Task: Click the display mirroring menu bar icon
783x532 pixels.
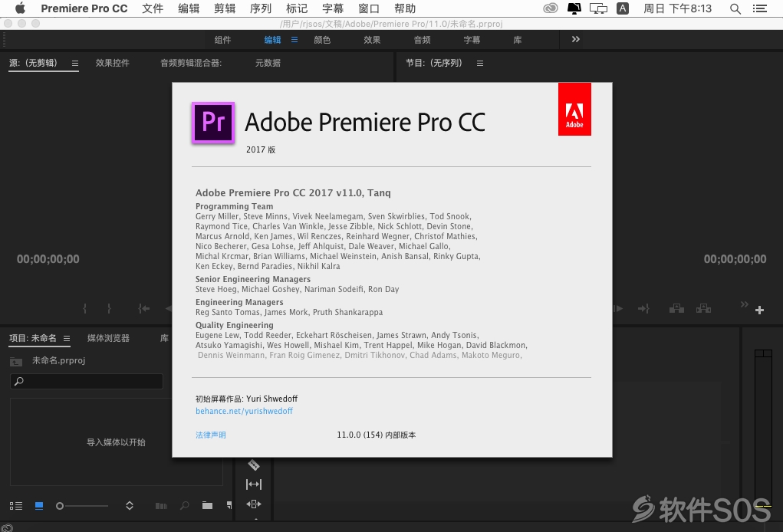Action: pyautogui.click(x=598, y=8)
